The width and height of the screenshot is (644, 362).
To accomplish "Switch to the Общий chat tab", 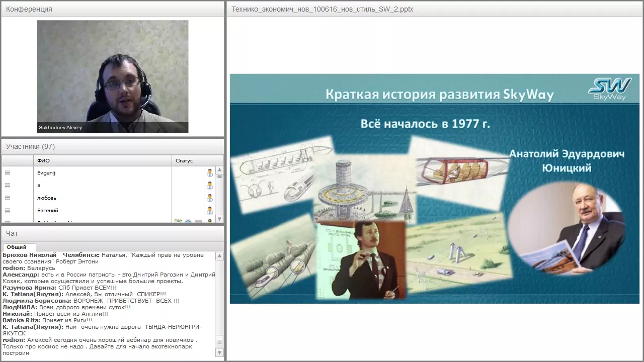I will 20,247.
